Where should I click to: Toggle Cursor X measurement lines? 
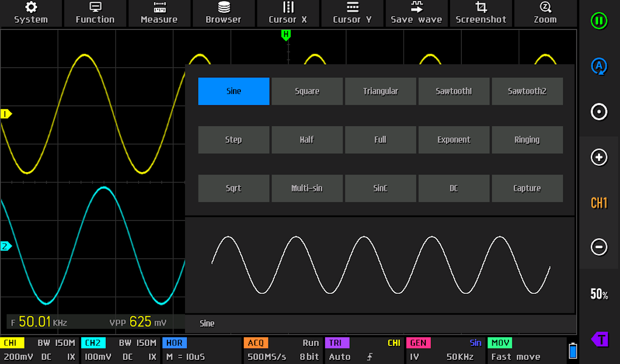point(288,13)
